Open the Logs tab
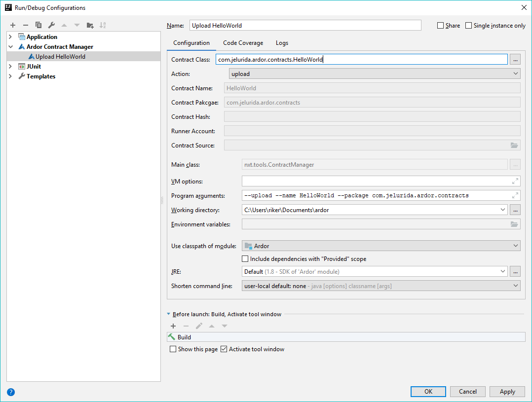 [282, 43]
